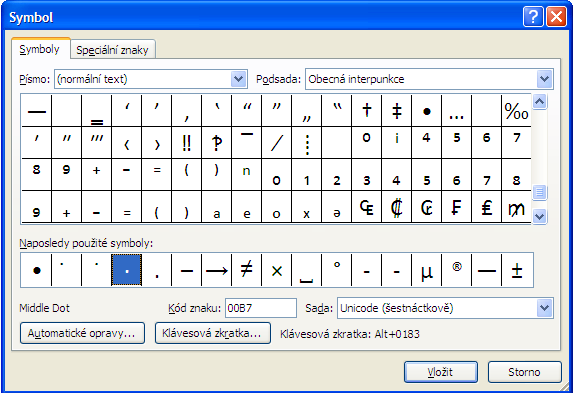The image size is (573, 393).
Task: Cancel with the Storno button
Action: tap(524, 372)
